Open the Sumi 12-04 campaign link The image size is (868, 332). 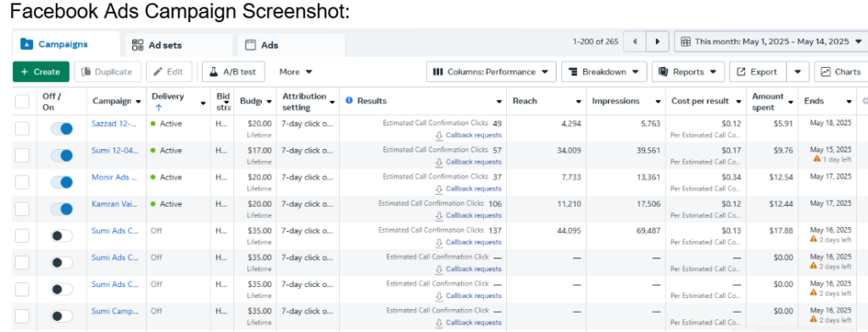115,151
